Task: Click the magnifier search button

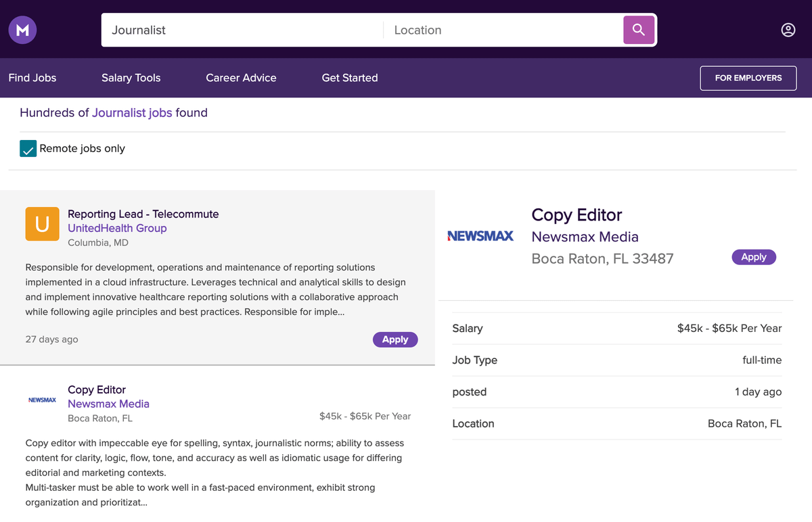Action: 638,30
